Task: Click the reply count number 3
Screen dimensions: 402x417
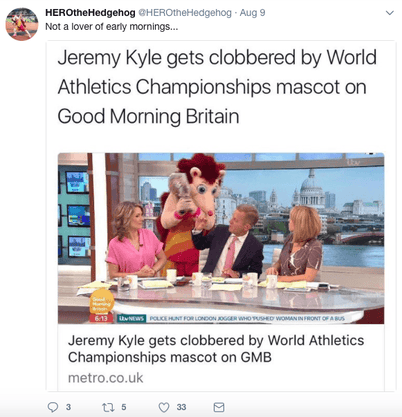Action: coord(68,407)
